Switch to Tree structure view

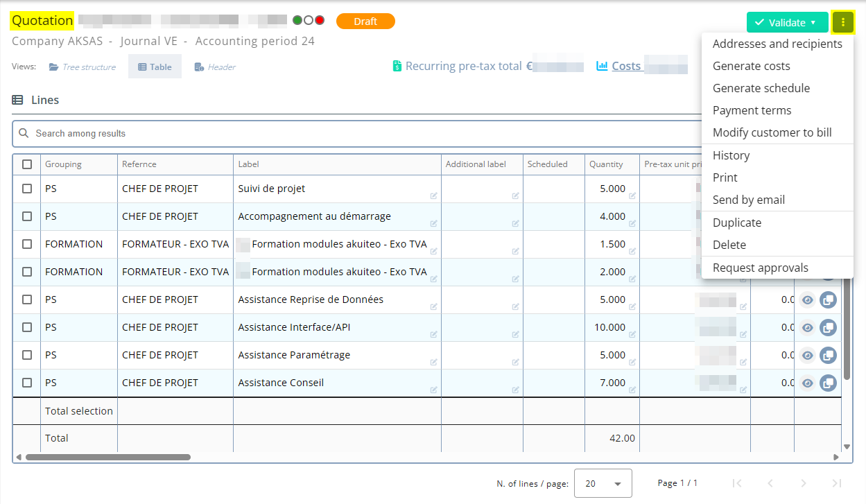pyautogui.click(x=82, y=67)
